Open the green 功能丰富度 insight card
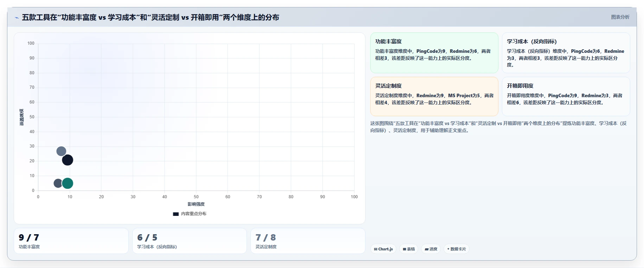 pos(434,53)
